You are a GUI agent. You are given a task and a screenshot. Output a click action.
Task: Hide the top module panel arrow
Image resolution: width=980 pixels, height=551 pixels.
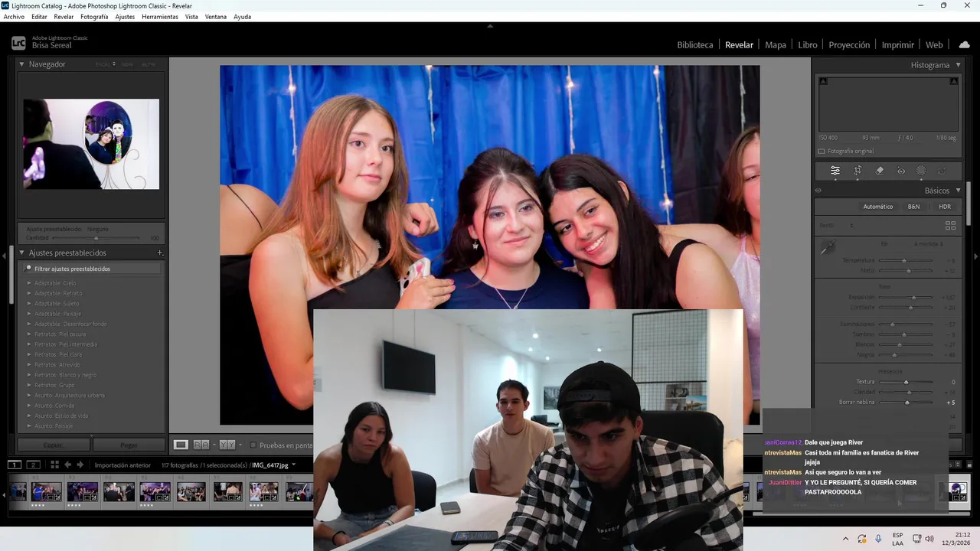[x=490, y=25]
